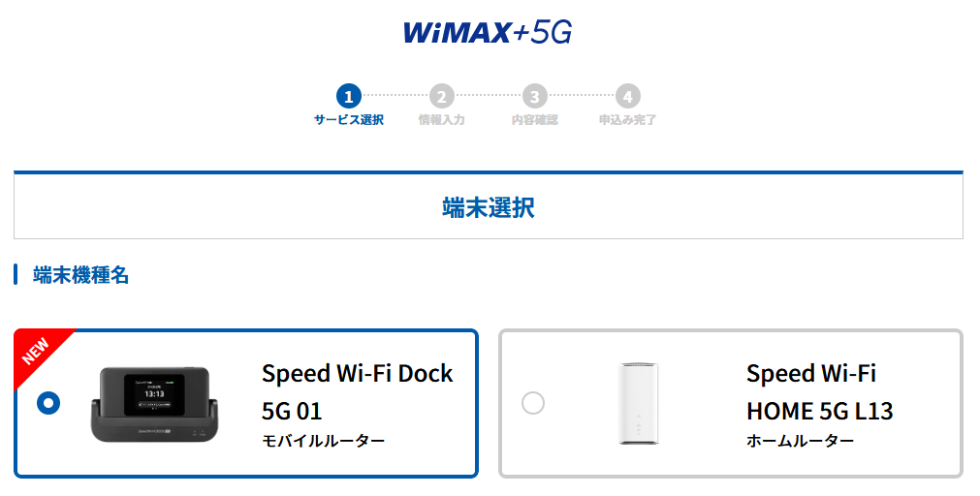Click the Speed Wi-Fi Dock 5G 01 name

click(357, 391)
